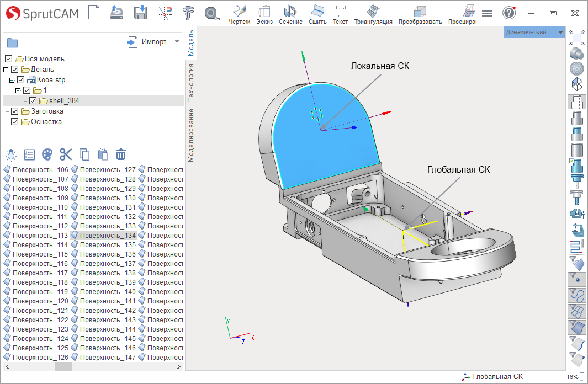This screenshot has width=588, height=384.
Task: Enable the face surface selection filter
Action: pos(577,327)
